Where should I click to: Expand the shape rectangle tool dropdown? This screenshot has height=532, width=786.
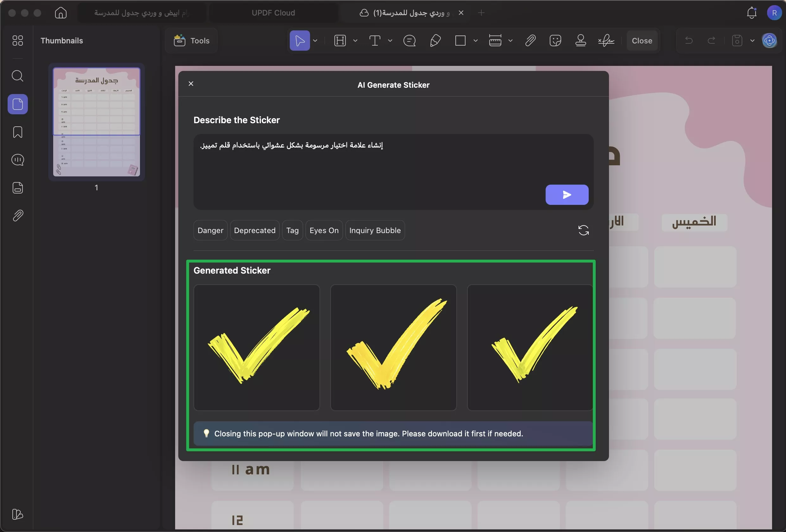[475, 41]
